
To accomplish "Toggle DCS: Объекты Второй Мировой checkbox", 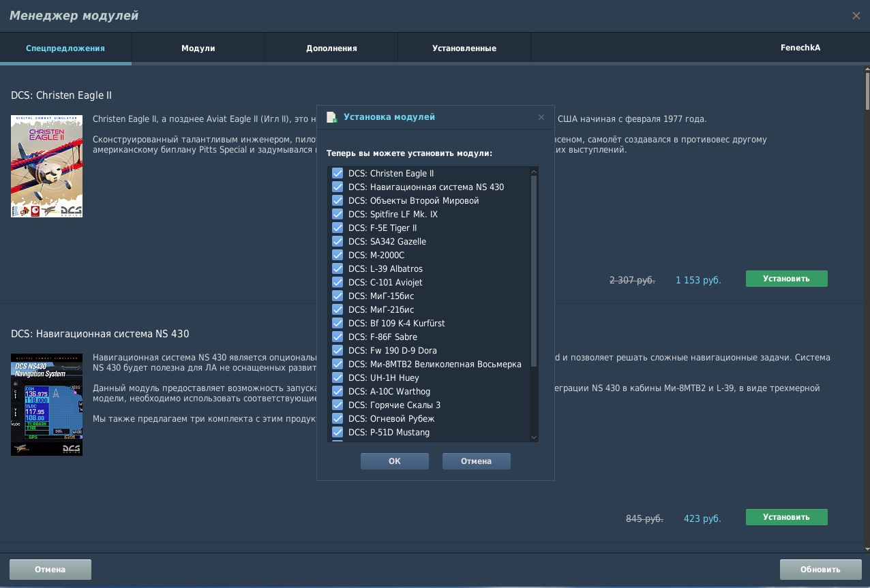I will coord(337,200).
